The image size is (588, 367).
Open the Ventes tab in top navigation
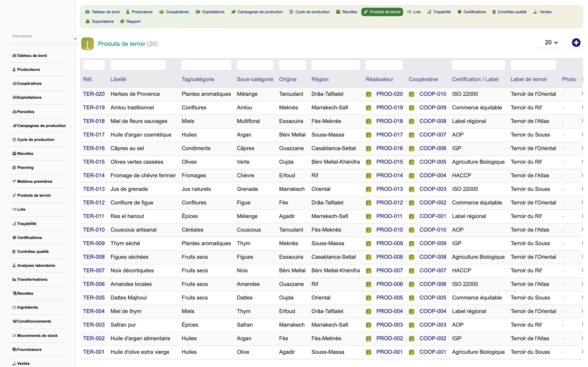(542, 12)
